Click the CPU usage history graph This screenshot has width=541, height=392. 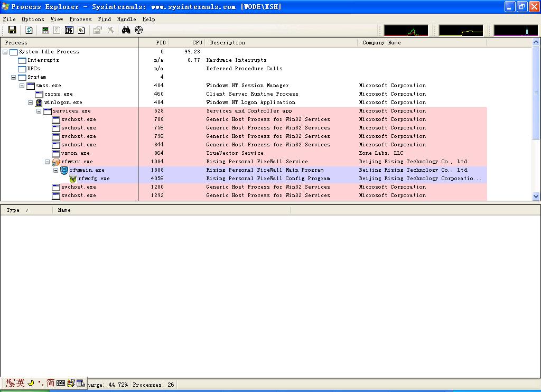click(406, 30)
